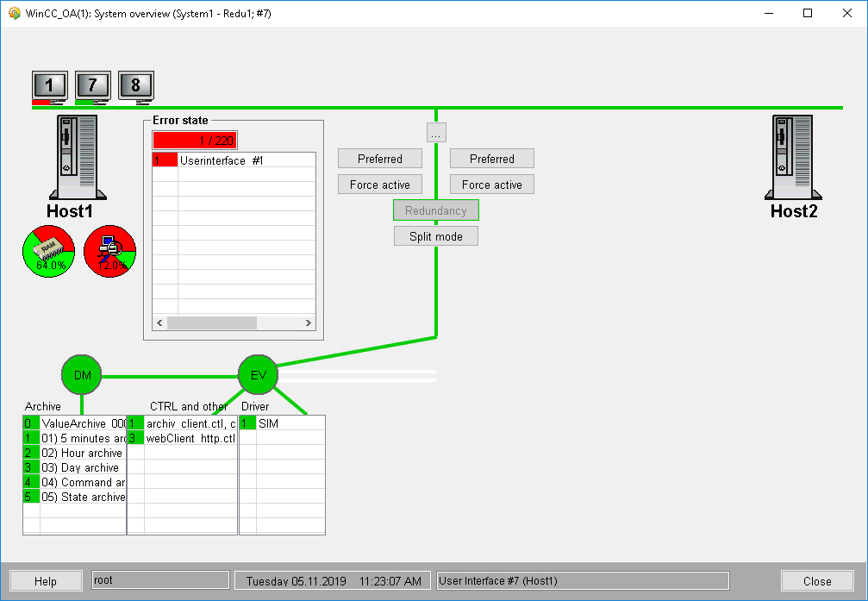The width and height of the screenshot is (868, 601).
Task: Switch to Split mode
Action: point(435,236)
